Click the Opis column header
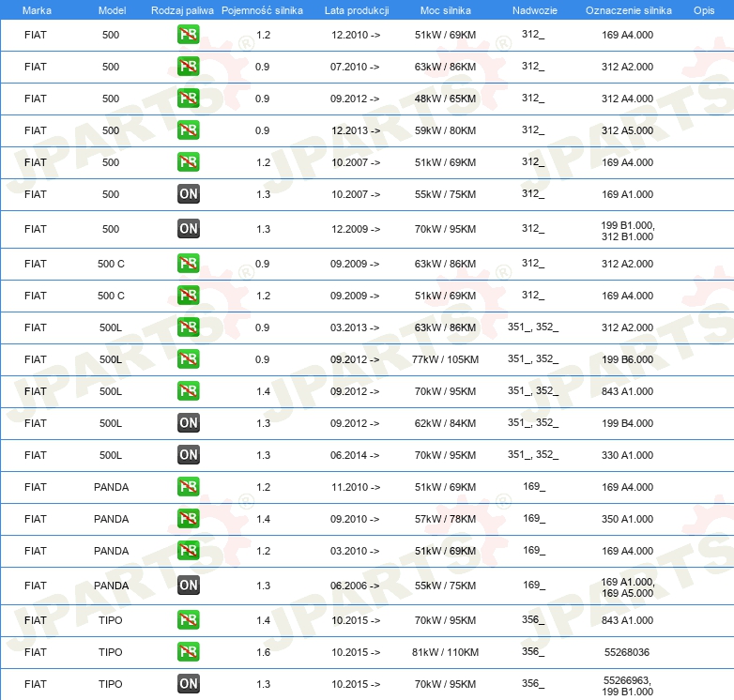Viewport: 734px width, 700px height. 704,10
